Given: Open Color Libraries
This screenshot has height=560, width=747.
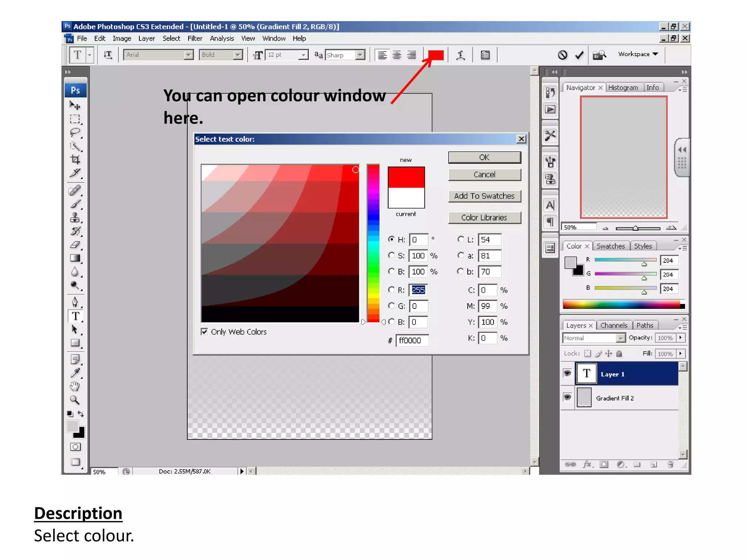Looking at the screenshot, I should [x=484, y=218].
